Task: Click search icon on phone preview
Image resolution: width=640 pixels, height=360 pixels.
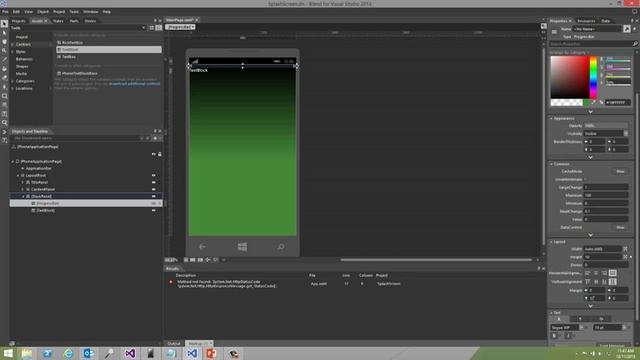Action: click(281, 247)
